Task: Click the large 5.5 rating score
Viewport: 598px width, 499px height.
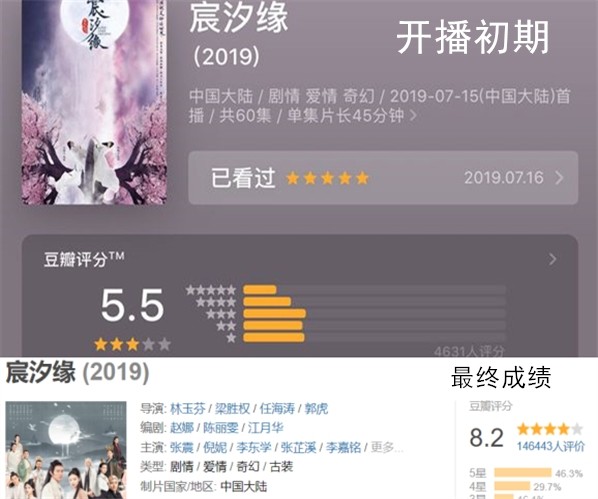Action: pos(132,305)
